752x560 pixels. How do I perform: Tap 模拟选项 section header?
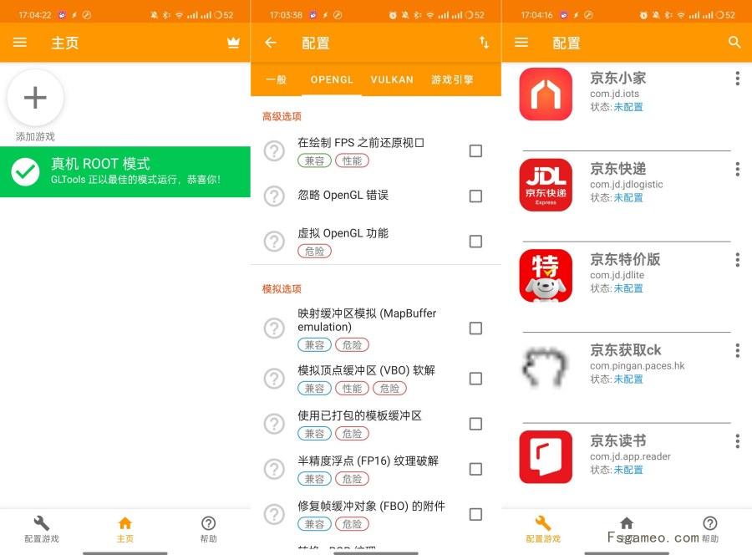click(x=282, y=289)
